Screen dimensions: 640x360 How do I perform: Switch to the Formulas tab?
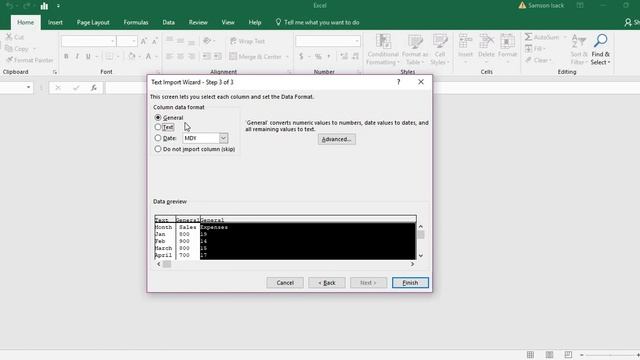point(136,22)
